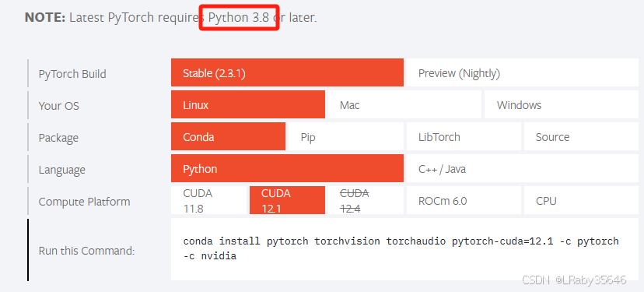
Task: Pick C++ / Java language option
Action: [x=523, y=169]
